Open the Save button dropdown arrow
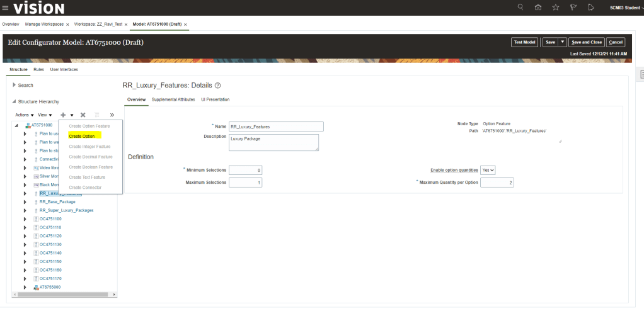The width and height of the screenshot is (644, 309). coord(562,42)
